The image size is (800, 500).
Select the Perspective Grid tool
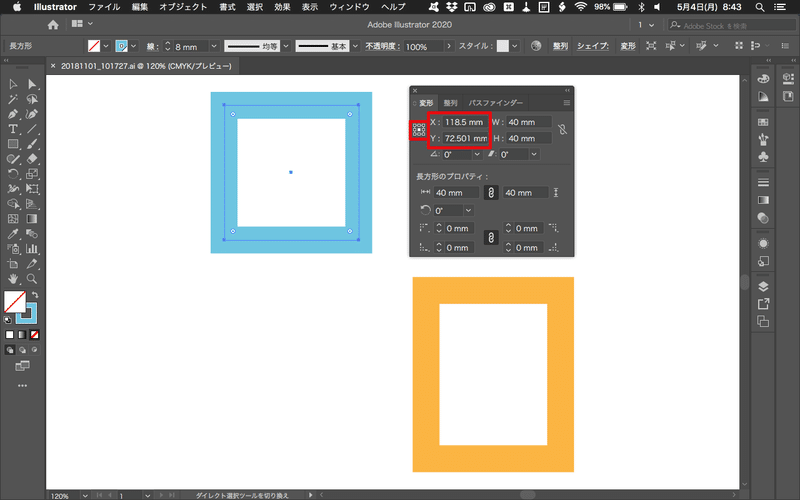pyautogui.click(x=32, y=204)
